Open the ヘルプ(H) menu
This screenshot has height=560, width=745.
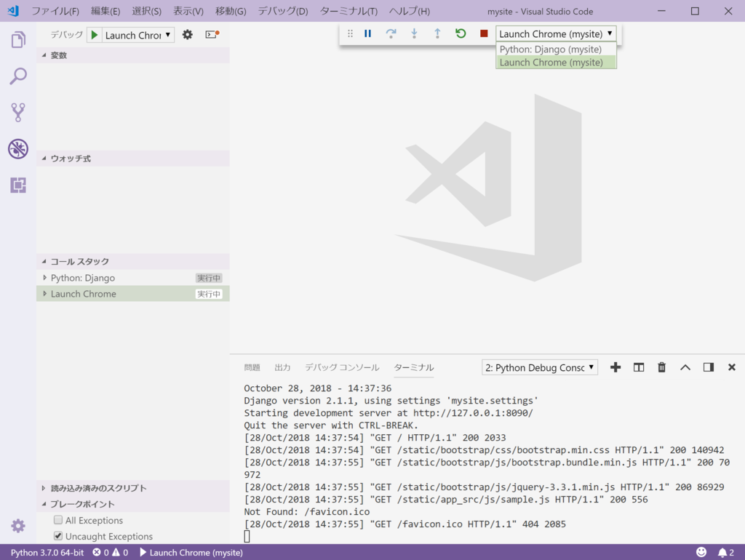(410, 11)
